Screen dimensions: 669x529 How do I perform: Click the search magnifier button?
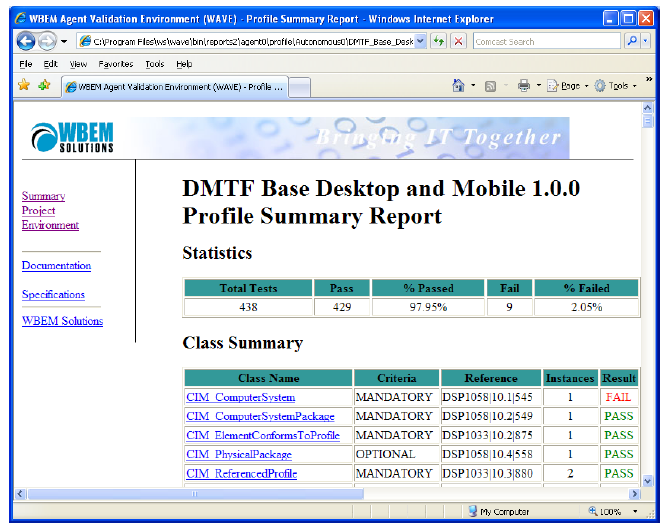(x=632, y=41)
